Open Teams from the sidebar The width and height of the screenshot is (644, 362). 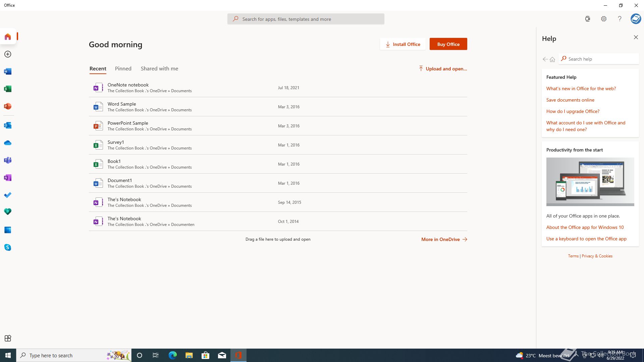click(x=8, y=160)
